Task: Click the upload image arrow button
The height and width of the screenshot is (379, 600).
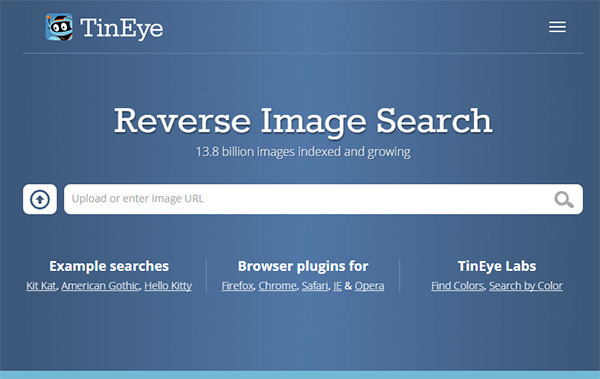Action: coord(40,199)
